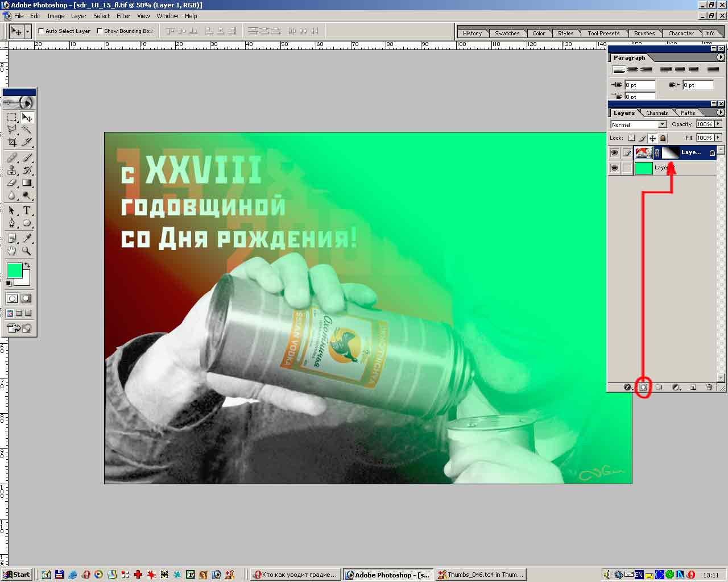Enable Show Bounding Box checkbox
The width and height of the screenshot is (728, 582).
(x=100, y=31)
